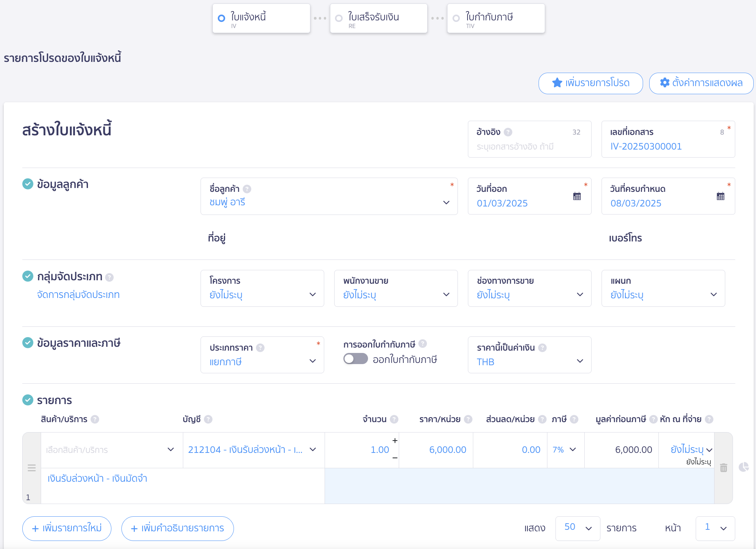The height and width of the screenshot is (549, 756).
Task: Open account dropdown 212104 - เงินรับล่วงหน้า
Action: click(x=254, y=450)
